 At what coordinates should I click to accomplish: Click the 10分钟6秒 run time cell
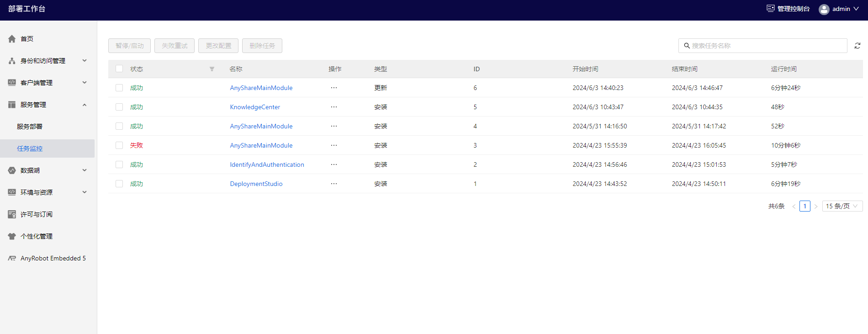(x=786, y=145)
